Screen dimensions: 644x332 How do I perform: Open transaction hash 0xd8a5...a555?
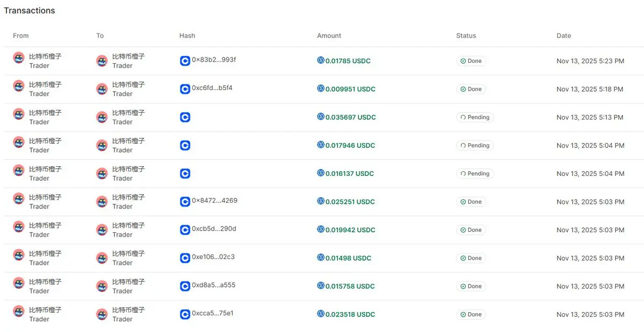pos(213,285)
